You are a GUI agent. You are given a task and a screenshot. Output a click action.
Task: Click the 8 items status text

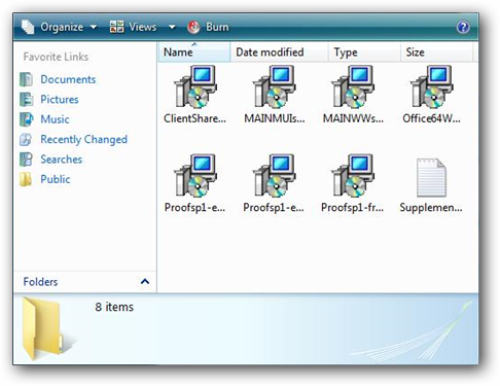pos(114,307)
